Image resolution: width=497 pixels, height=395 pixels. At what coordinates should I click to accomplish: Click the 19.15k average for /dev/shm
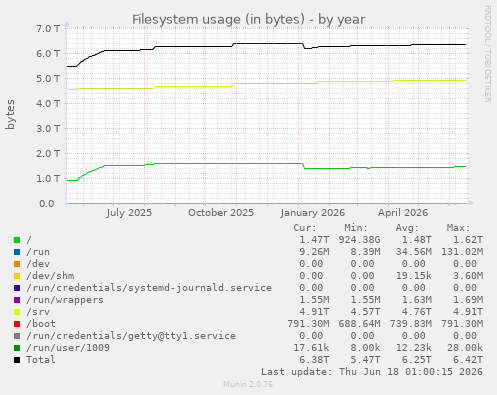tap(414, 276)
